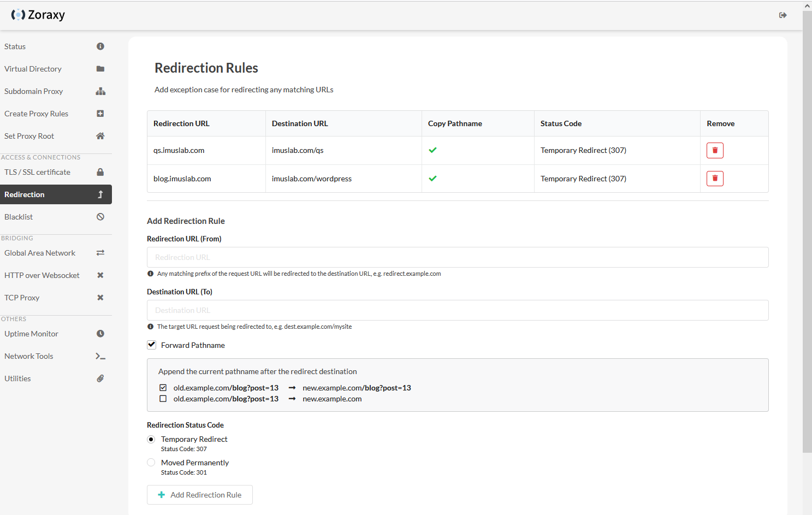Click the Redirection URL (From) input field
The height and width of the screenshot is (515, 812).
click(458, 257)
